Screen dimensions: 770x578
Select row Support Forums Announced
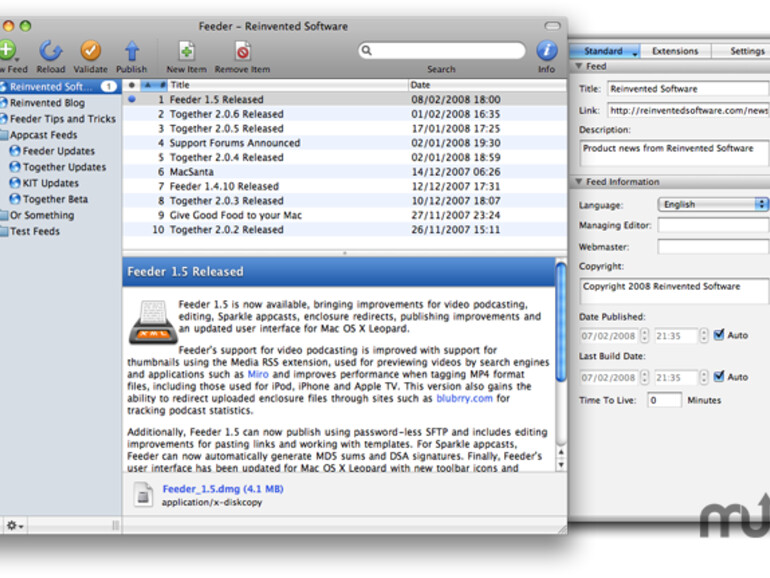coord(344,143)
